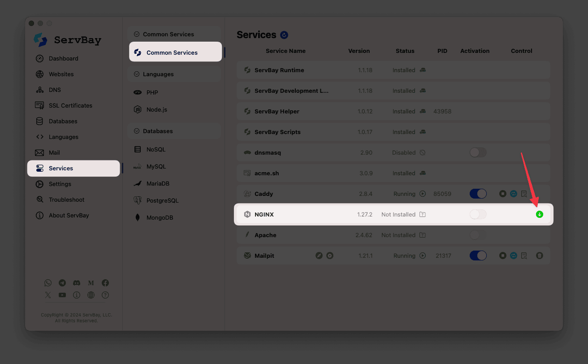This screenshot has height=364, width=588.
Task: Open the Discord community icon
Action: pyautogui.click(x=77, y=283)
